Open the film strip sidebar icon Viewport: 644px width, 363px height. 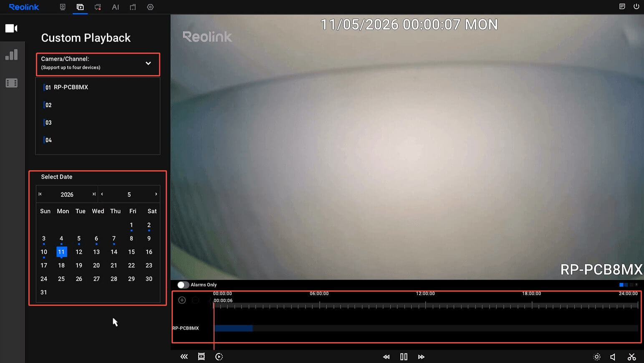12,83
